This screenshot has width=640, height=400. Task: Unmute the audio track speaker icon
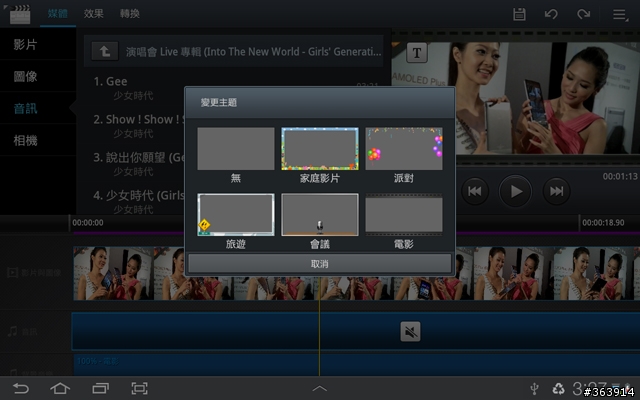[x=410, y=331]
